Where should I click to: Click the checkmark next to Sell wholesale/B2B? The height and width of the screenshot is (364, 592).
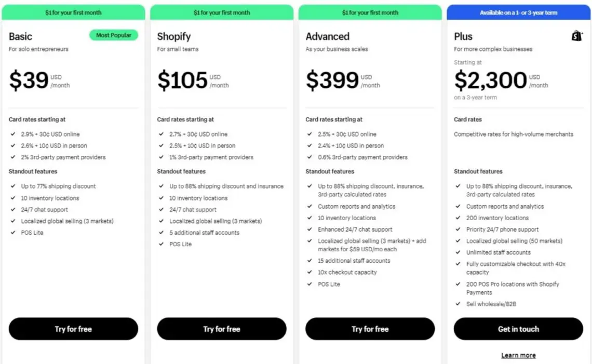(458, 304)
